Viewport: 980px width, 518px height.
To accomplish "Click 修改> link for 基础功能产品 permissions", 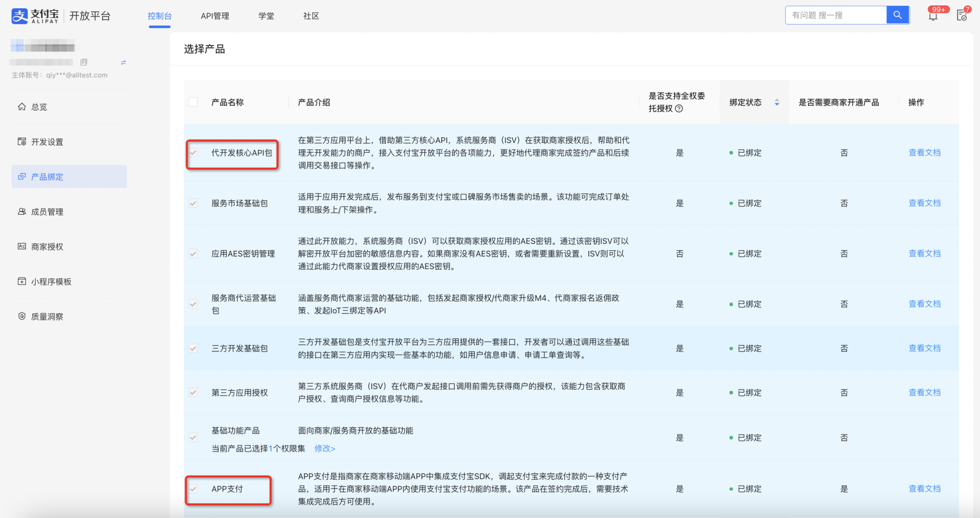I will coord(324,448).
